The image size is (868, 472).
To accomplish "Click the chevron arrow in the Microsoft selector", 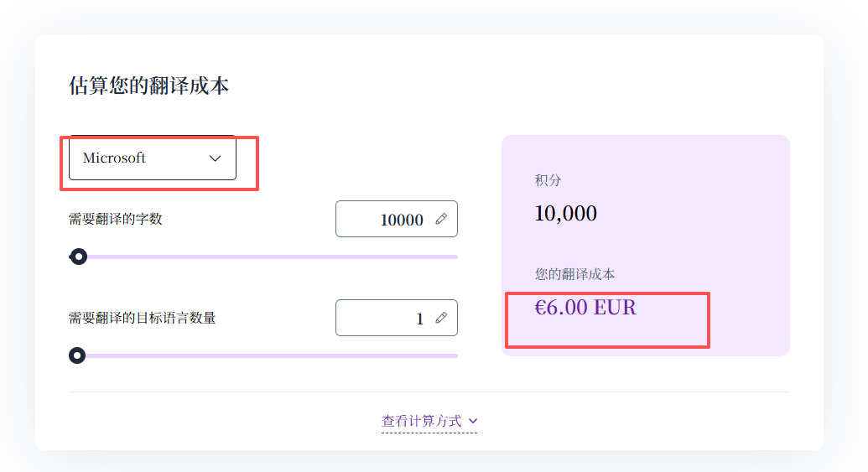I will click(x=215, y=158).
